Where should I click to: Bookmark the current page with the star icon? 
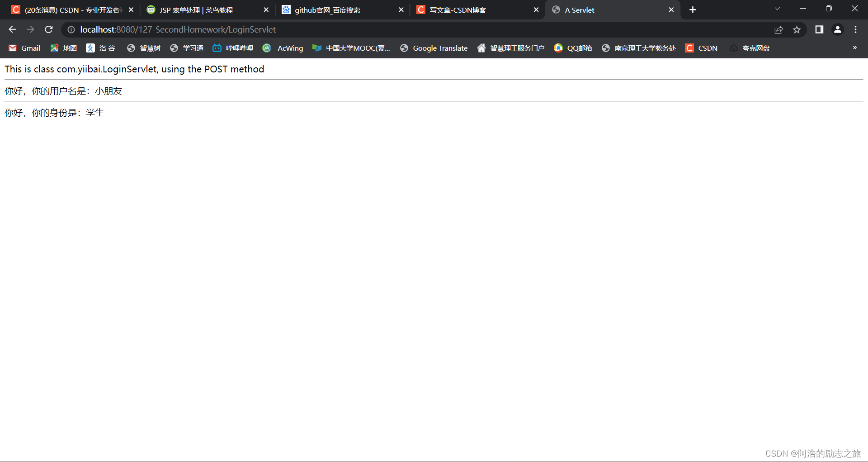coord(797,29)
